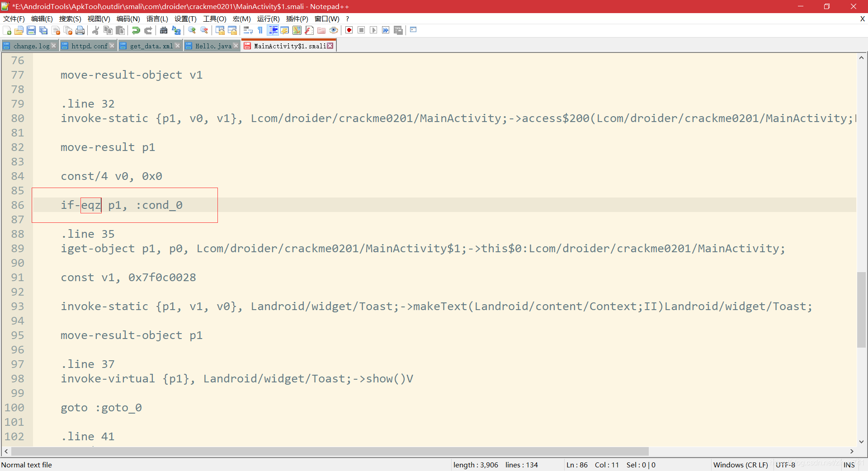
Task: Click the Play recorded macro icon
Action: point(373,30)
